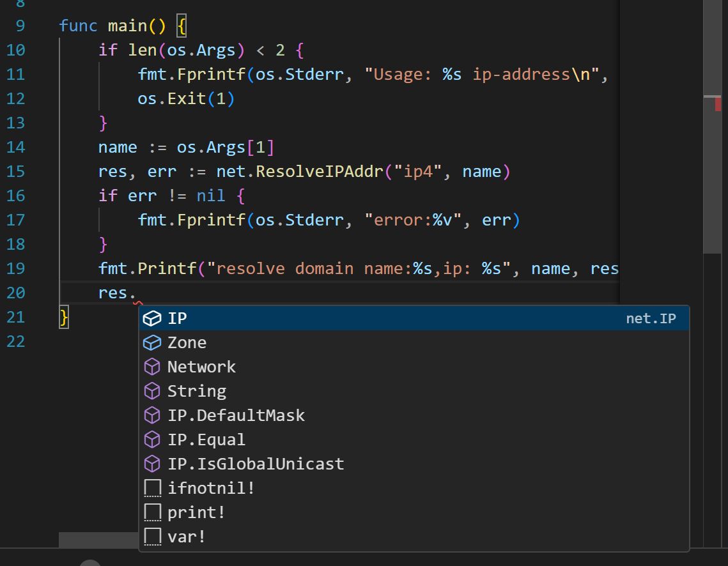The image size is (728, 566).
Task: Place cursor after "res." on line 20
Action: pos(137,293)
